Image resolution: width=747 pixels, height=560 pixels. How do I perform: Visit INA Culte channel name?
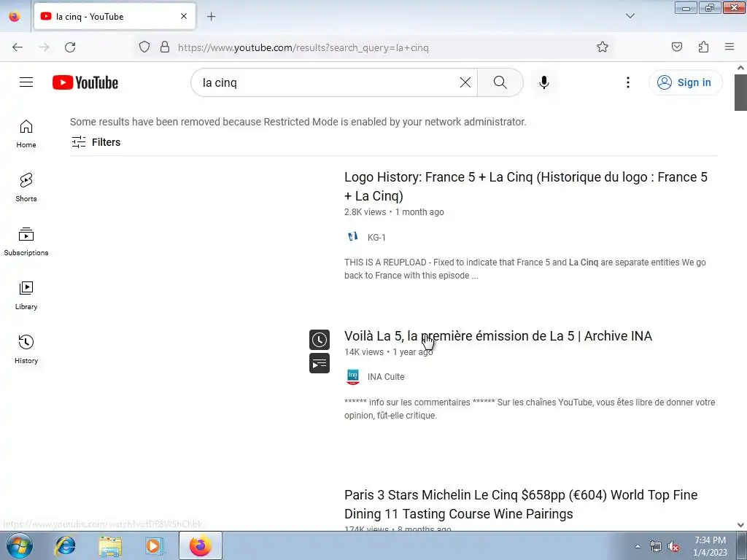coord(386,377)
